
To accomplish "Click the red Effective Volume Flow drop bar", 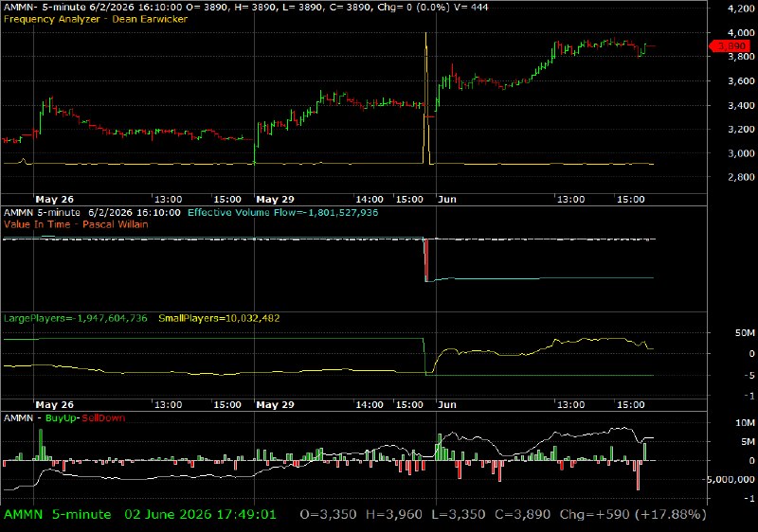I will pos(425,259).
